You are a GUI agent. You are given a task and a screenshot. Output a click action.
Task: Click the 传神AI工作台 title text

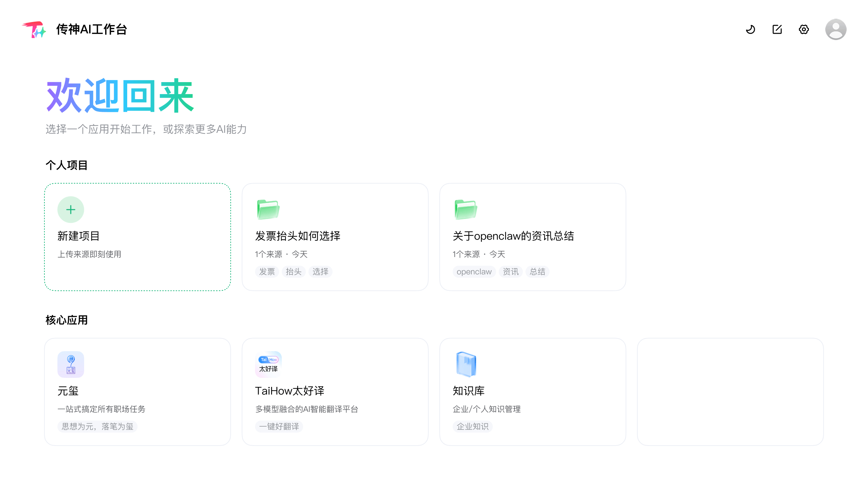tap(91, 29)
